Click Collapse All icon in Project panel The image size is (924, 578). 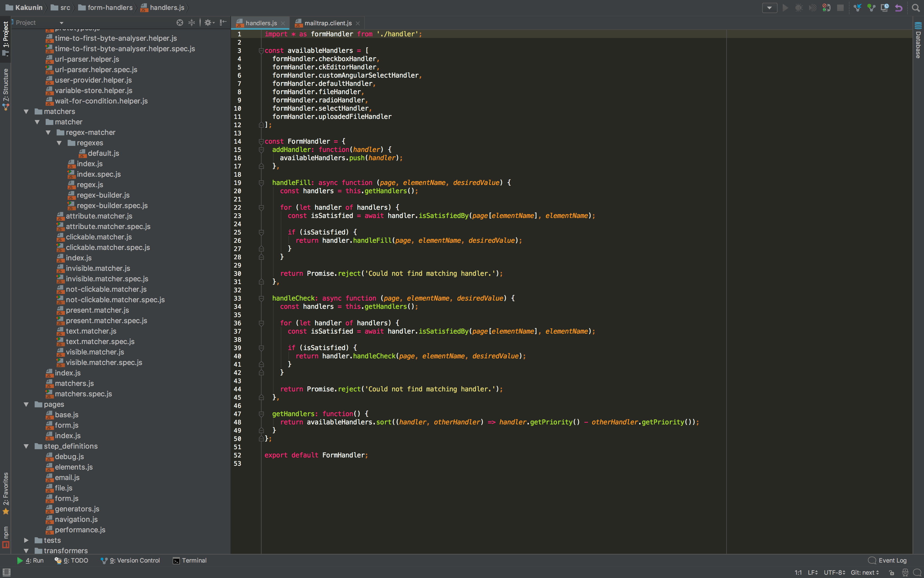point(192,23)
